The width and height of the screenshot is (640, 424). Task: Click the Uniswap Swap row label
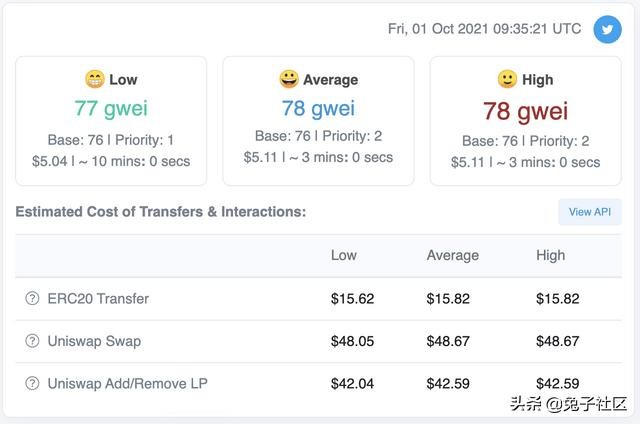point(94,341)
